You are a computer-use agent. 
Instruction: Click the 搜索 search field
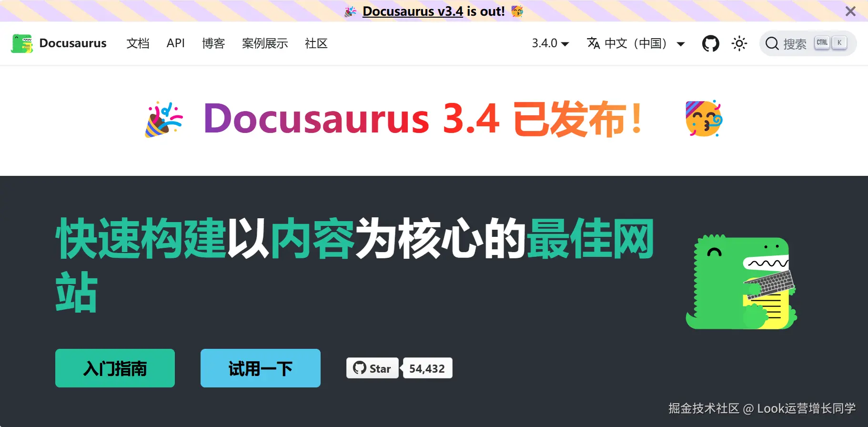[808, 43]
